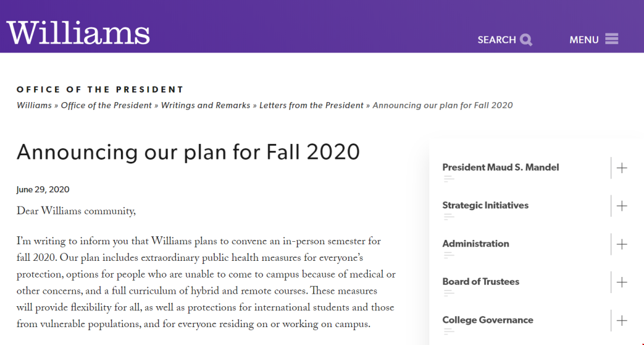Expand Administration plus icon
The height and width of the screenshot is (345, 644).
pos(622,244)
